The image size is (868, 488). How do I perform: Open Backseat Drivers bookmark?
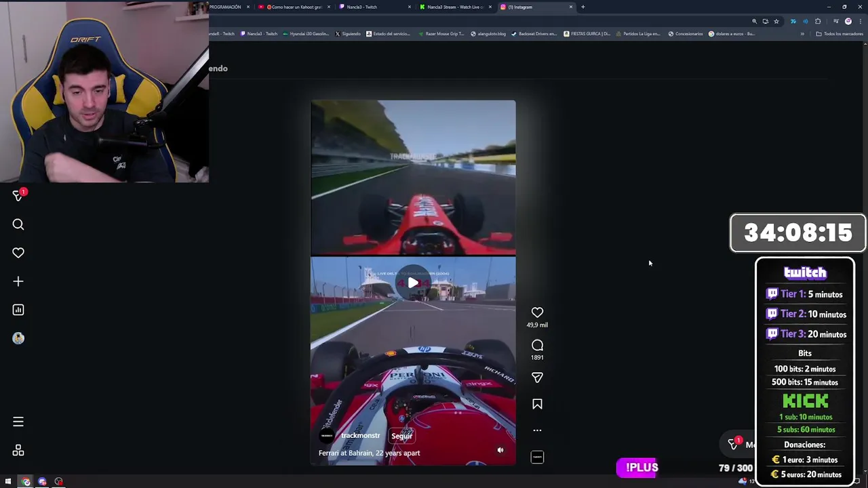coord(534,34)
